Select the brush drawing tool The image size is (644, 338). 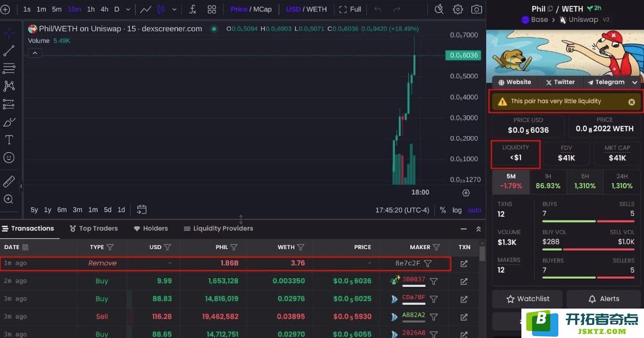tap(9, 122)
